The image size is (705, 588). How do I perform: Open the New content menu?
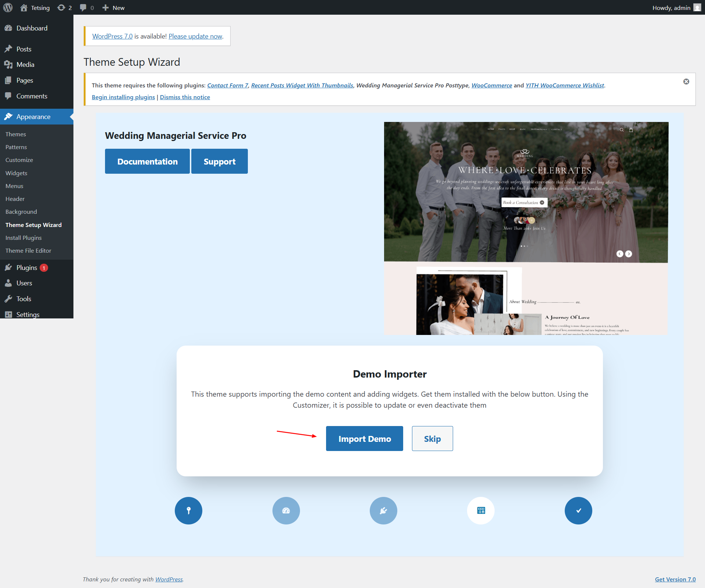click(x=113, y=8)
